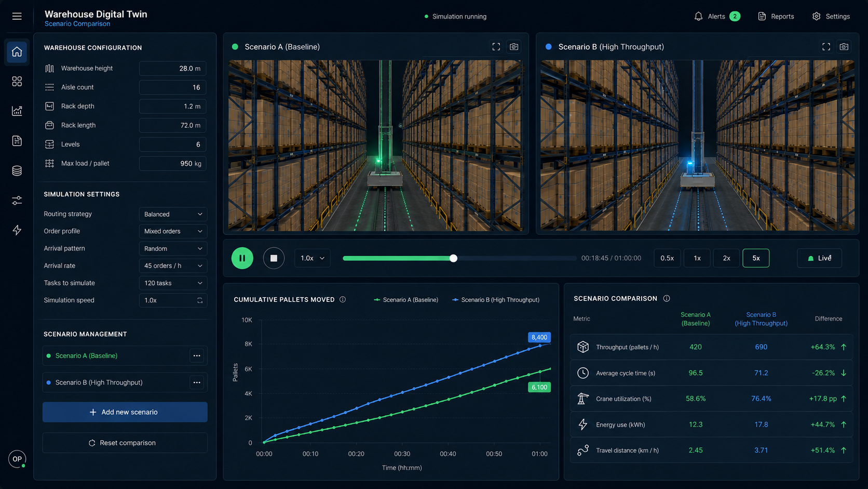The height and width of the screenshot is (489, 868).
Task: Click Reset comparison button
Action: click(125, 443)
